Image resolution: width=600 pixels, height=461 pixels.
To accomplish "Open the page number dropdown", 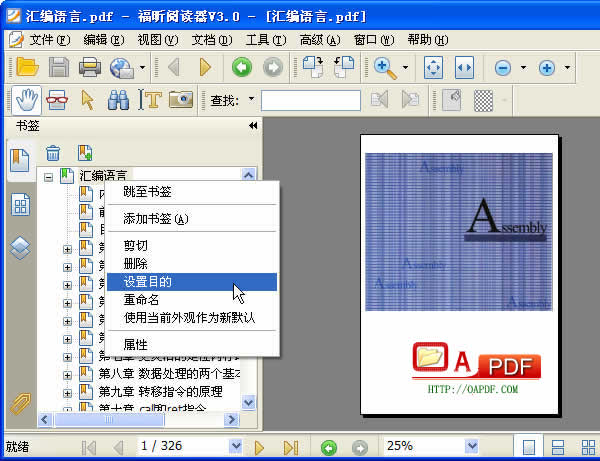I will [x=236, y=446].
